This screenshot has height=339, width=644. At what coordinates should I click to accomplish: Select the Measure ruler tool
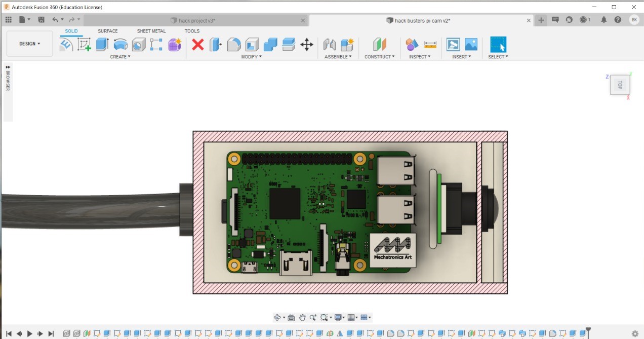coord(430,45)
